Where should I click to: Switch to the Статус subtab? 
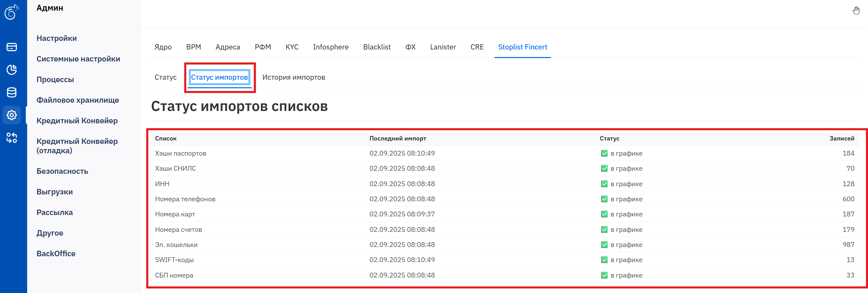click(x=165, y=77)
